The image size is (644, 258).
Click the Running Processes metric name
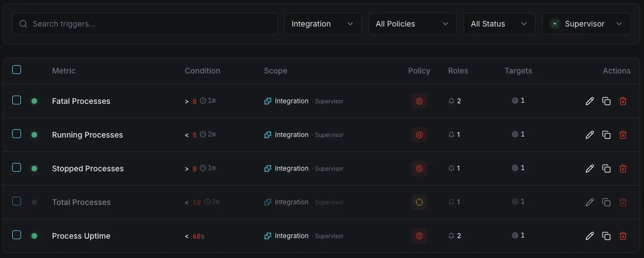[87, 135]
